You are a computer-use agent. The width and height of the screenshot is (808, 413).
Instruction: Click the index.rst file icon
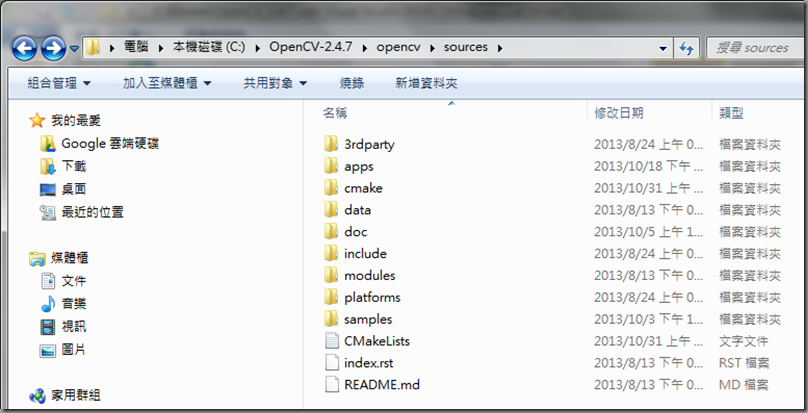pyautogui.click(x=332, y=362)
